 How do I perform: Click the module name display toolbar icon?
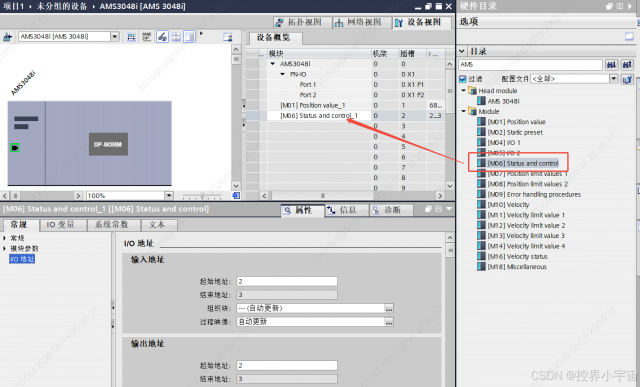pos(147,37)
